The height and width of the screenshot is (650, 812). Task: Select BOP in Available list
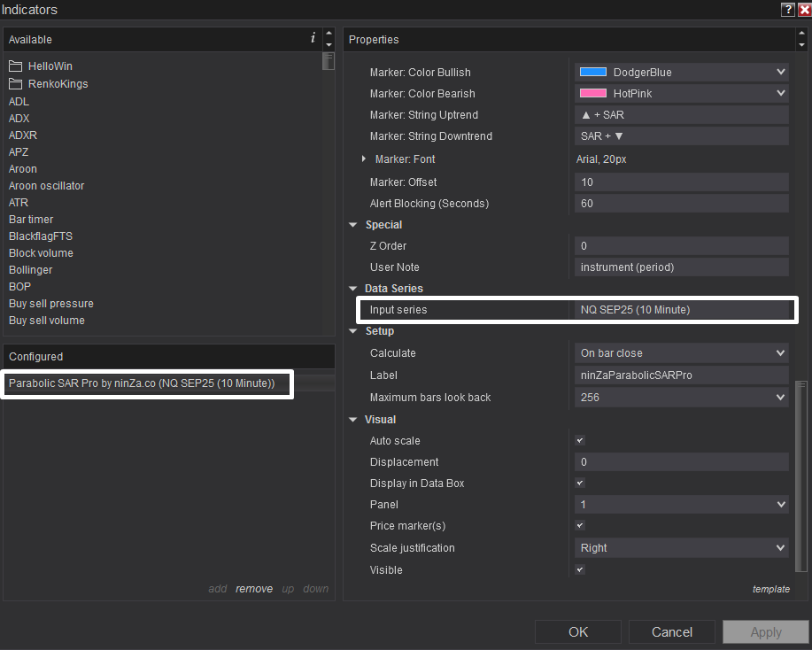pyautogui.click(x=19, y=286)
